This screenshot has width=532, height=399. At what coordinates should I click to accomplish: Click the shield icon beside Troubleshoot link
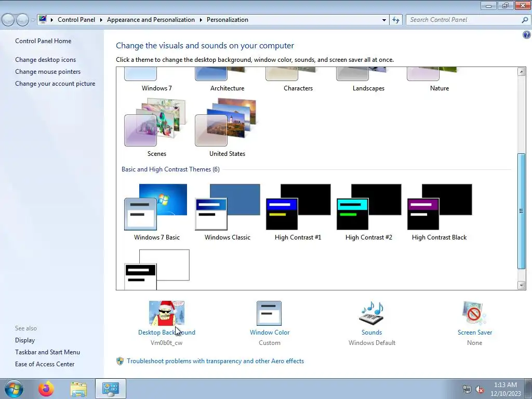click(120, 361)
